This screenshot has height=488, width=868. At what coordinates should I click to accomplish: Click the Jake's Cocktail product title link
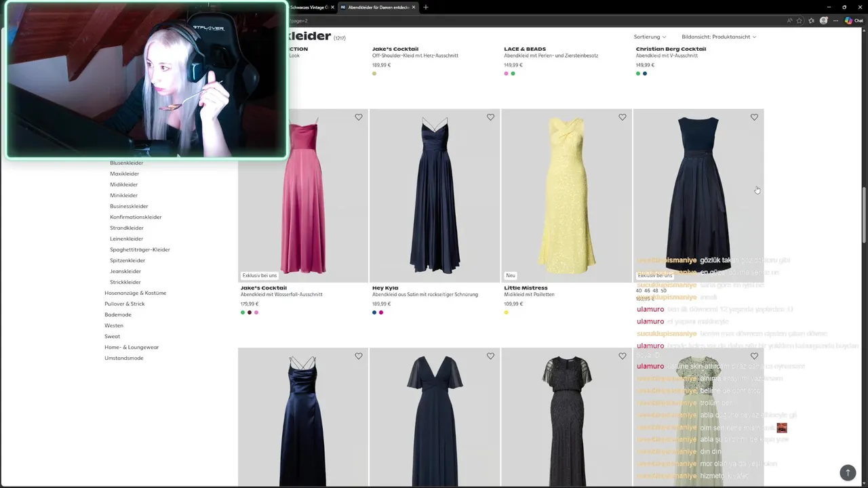tap(264, 288)
